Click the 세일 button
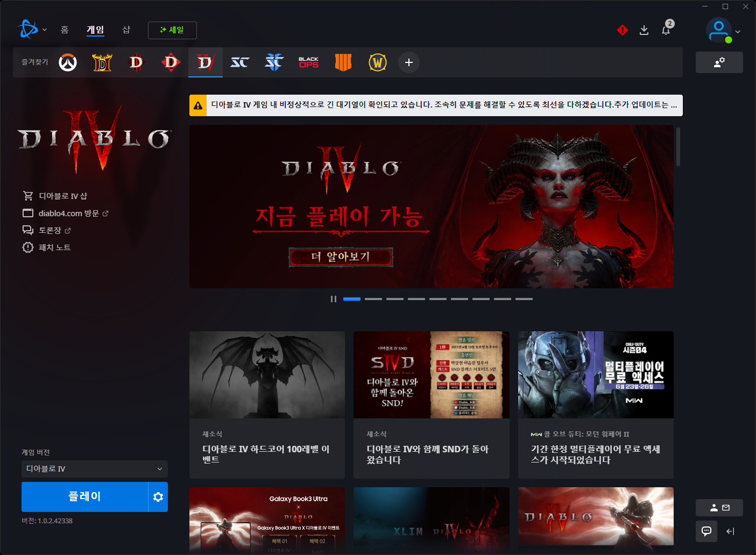Viewport: 756px width, 555px height. click(172, 30)
